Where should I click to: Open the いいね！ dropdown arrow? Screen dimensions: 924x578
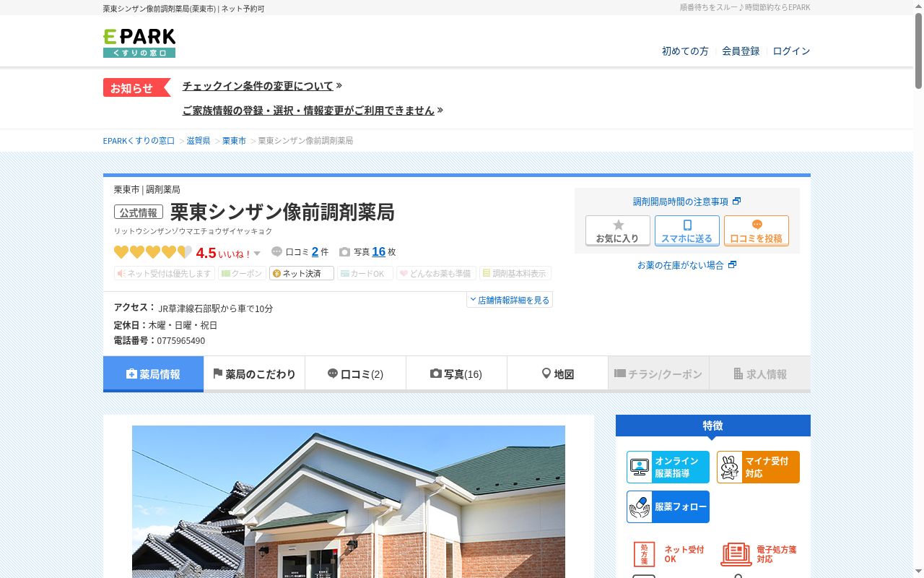coord(257,254)
